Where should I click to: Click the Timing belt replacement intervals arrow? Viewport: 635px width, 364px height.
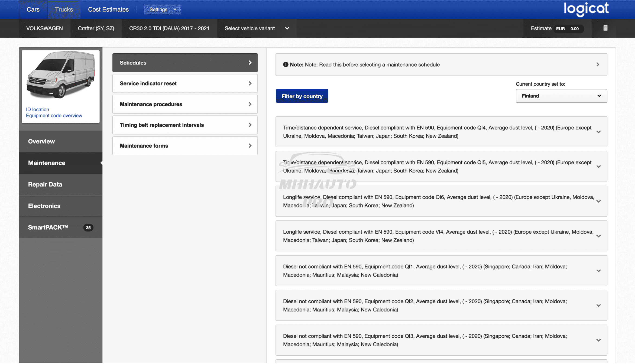250,125
